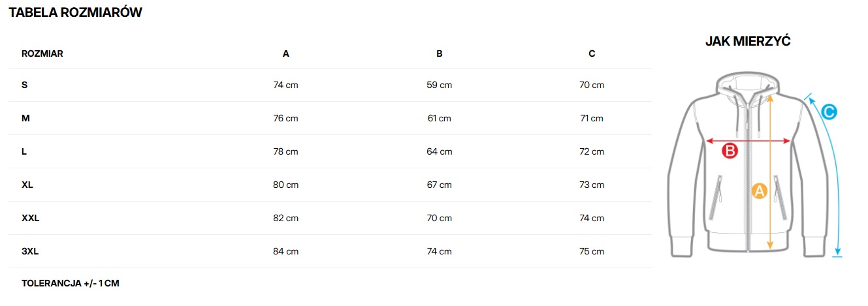Screen dimensions: 868x306
Task: Click the 3XL size label
Action: tap(31, 251)
